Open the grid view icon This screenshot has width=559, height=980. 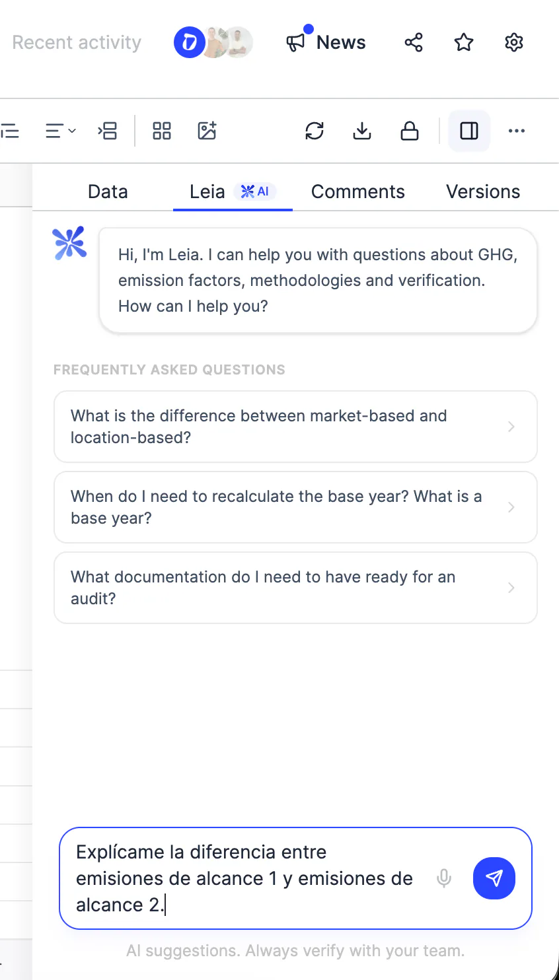(x=162, y=131)
